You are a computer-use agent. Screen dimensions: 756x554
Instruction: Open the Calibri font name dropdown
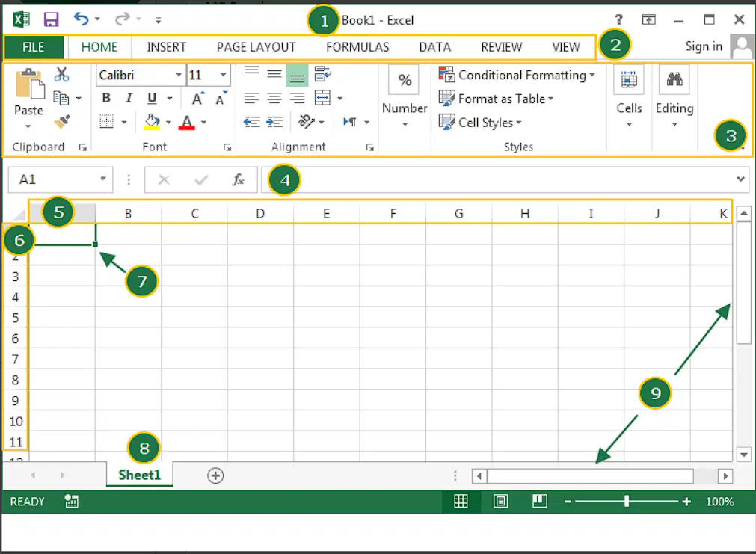click(179, 75)
